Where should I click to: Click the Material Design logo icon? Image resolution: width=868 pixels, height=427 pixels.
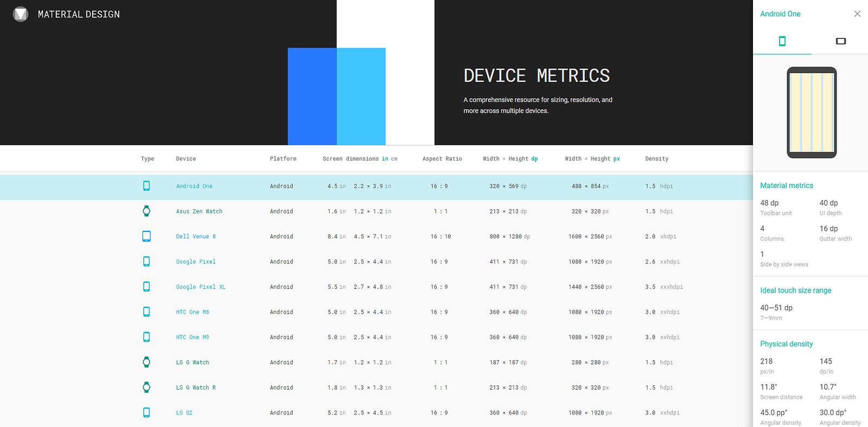pyautogui.click(x=21, y=14)
